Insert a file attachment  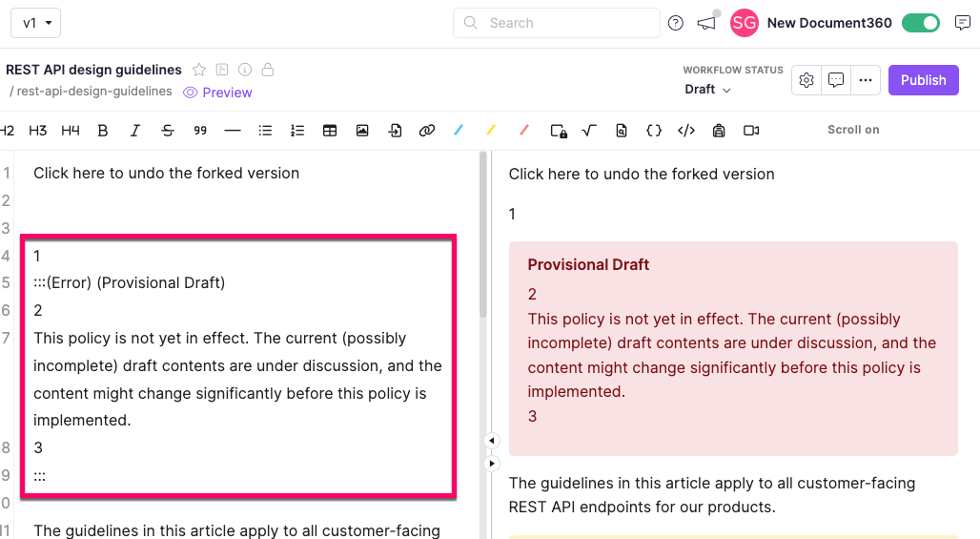coord(395,130)
